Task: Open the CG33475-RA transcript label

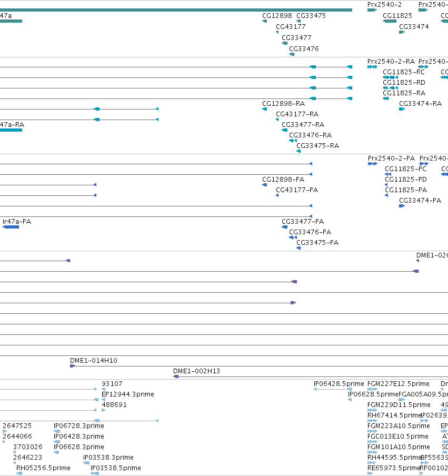Action: coord(317,146)
